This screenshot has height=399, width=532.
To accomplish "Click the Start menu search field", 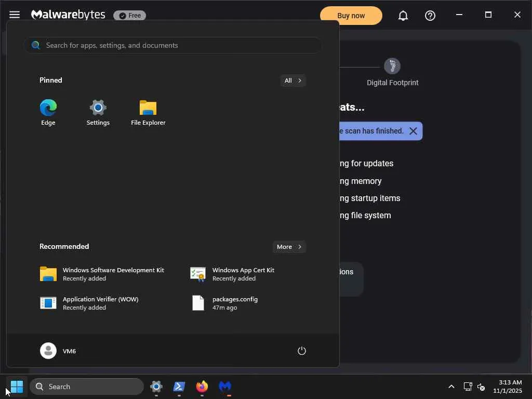I will [172, 45].
